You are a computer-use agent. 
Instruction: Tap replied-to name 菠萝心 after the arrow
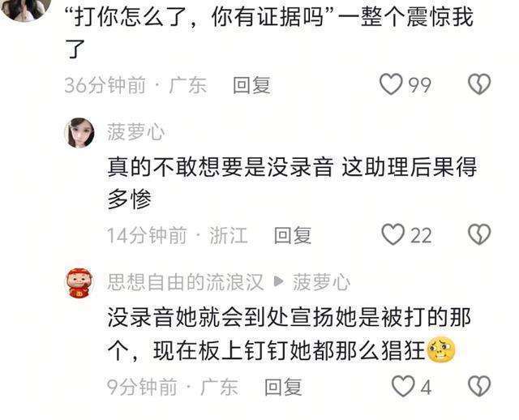point(321,282)
